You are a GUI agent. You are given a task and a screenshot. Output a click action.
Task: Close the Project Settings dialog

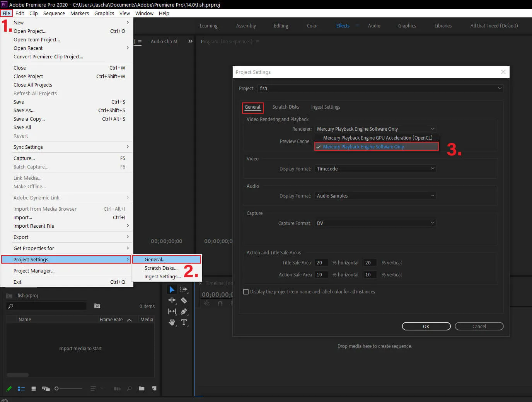tap(503, 72)
